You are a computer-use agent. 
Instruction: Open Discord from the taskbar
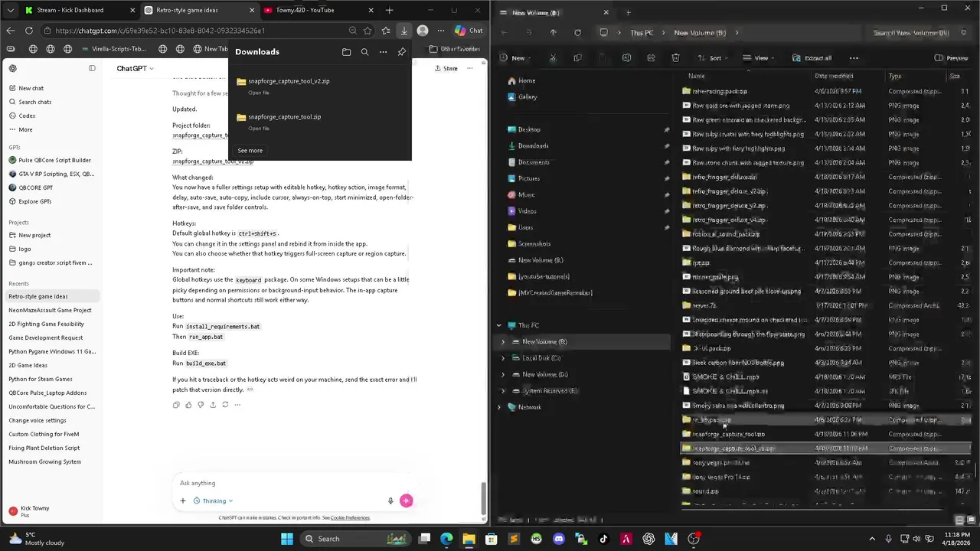[559, 539]
